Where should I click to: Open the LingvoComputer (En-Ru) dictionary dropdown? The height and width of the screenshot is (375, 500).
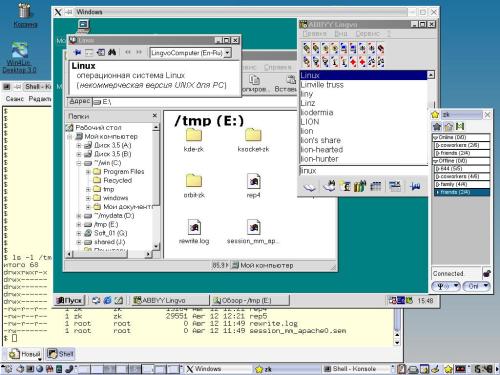point(227,53)
